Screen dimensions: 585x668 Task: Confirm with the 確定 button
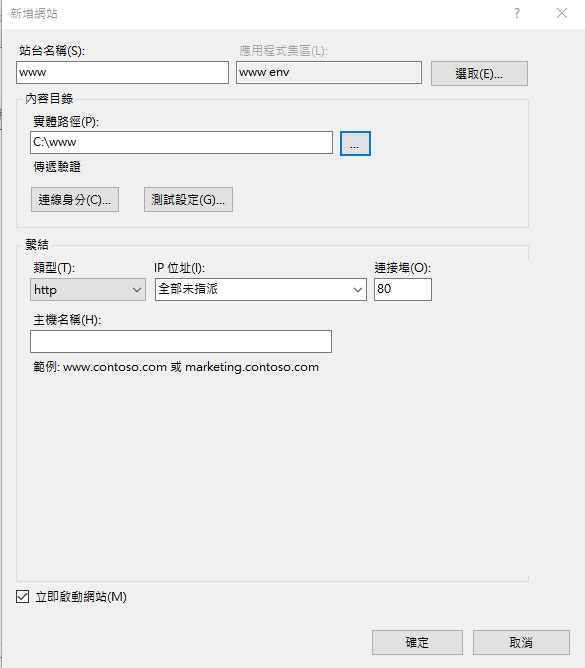point(417,642)
